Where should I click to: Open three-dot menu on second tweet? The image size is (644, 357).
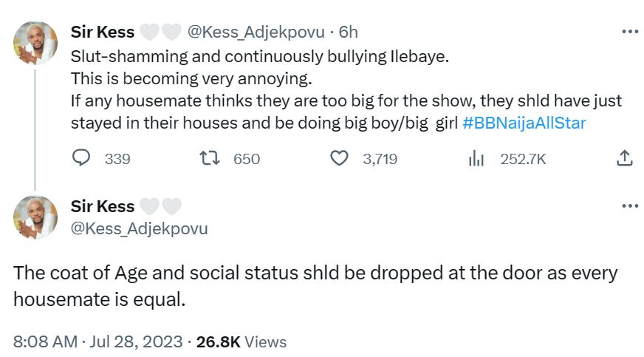630,206
